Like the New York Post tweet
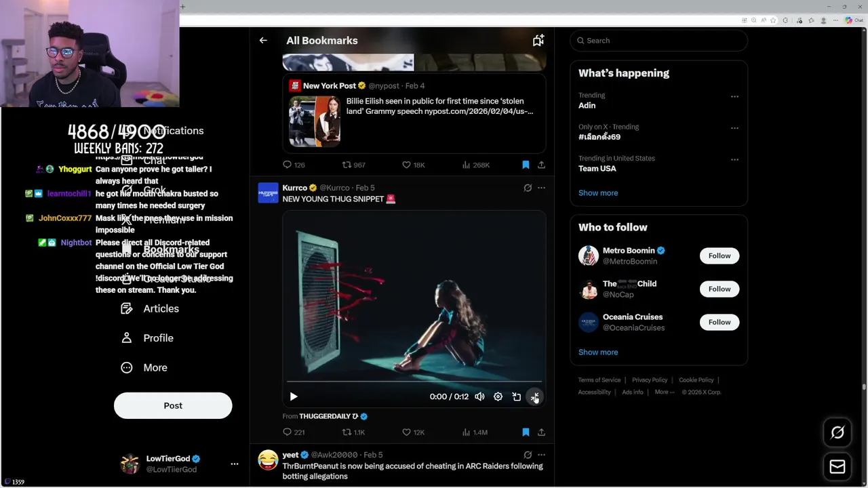868x488 pixels. 413,165
